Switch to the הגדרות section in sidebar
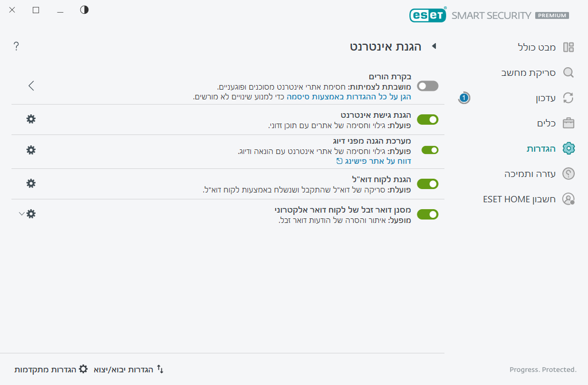Image resolution: width=588 pixels, height=385 pixels. pos(541,148)
